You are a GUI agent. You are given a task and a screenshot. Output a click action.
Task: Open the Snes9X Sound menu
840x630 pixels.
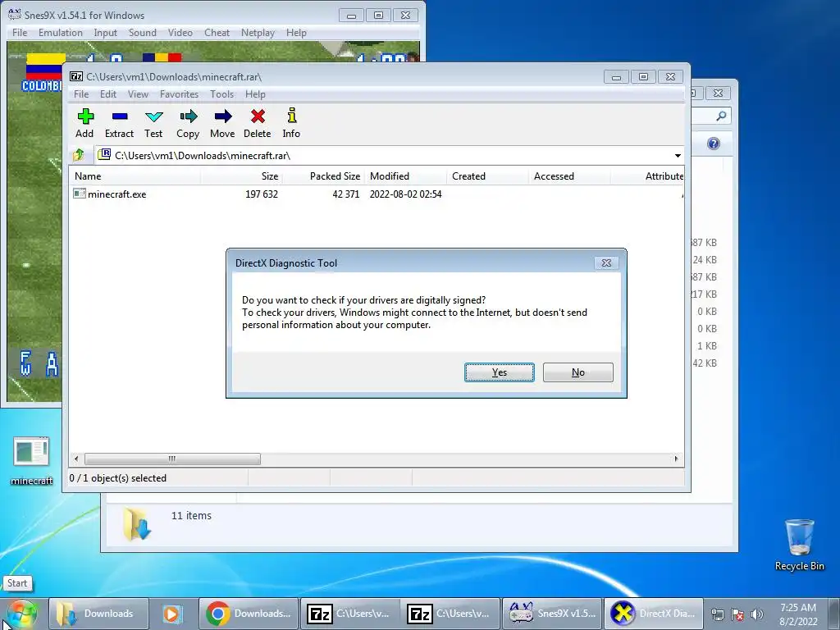click(143, 33)
